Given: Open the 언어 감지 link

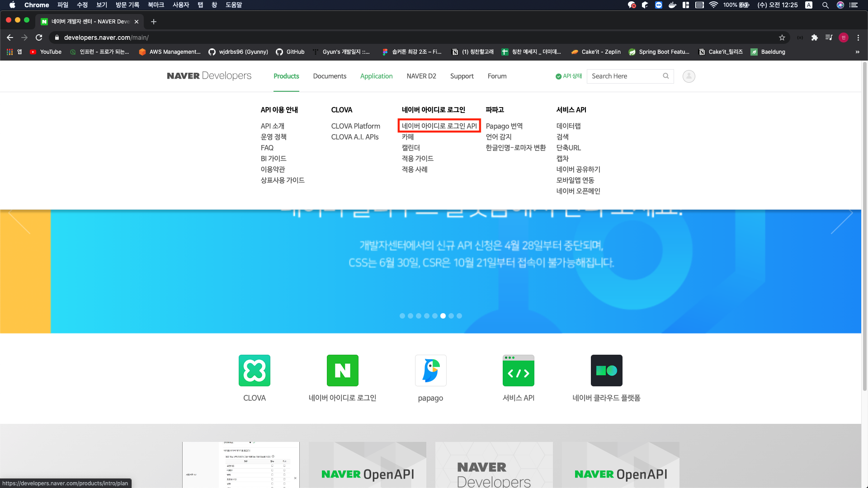Looking at the screenshot, I should [499, 137].
